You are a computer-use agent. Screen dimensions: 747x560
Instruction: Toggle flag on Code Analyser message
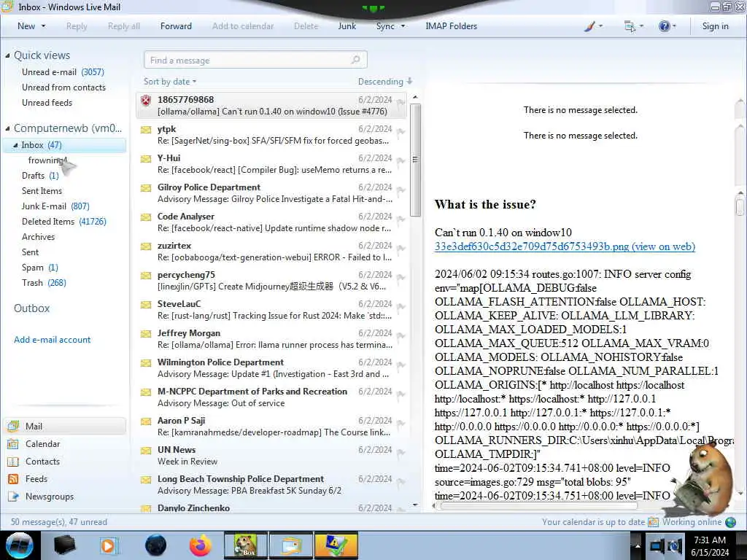point(400,219)
